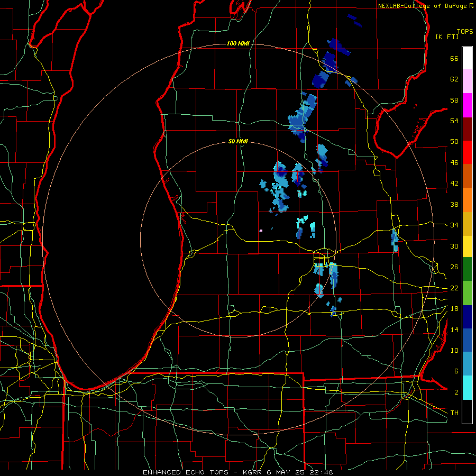Click the "10" legend value
Image resolution: width=476 pixels, height=476 pixels.
pyautogui.click(x=454, y=350)
